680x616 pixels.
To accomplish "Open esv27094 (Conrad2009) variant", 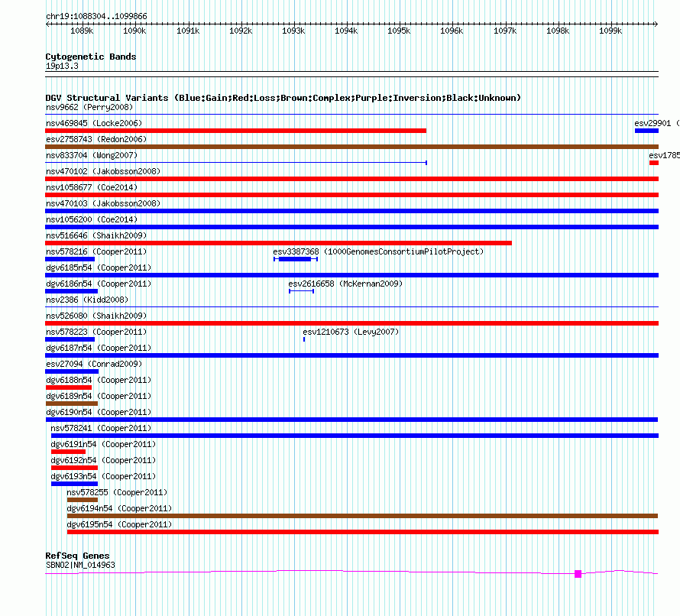I will (94, 364).
